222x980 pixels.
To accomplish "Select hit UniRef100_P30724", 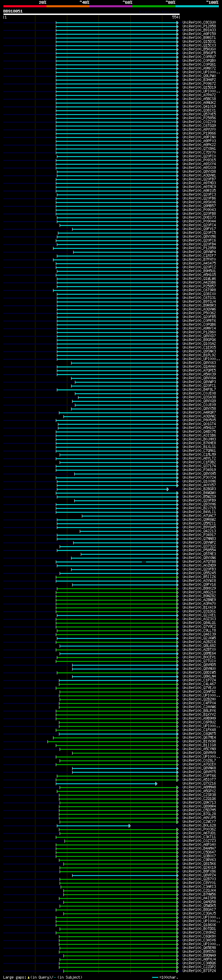I will 199,477.
